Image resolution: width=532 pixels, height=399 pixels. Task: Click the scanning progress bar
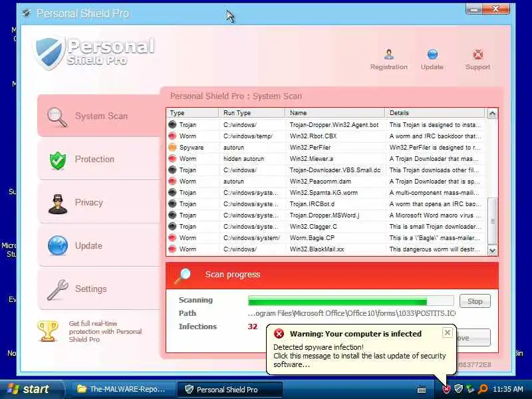351,301
